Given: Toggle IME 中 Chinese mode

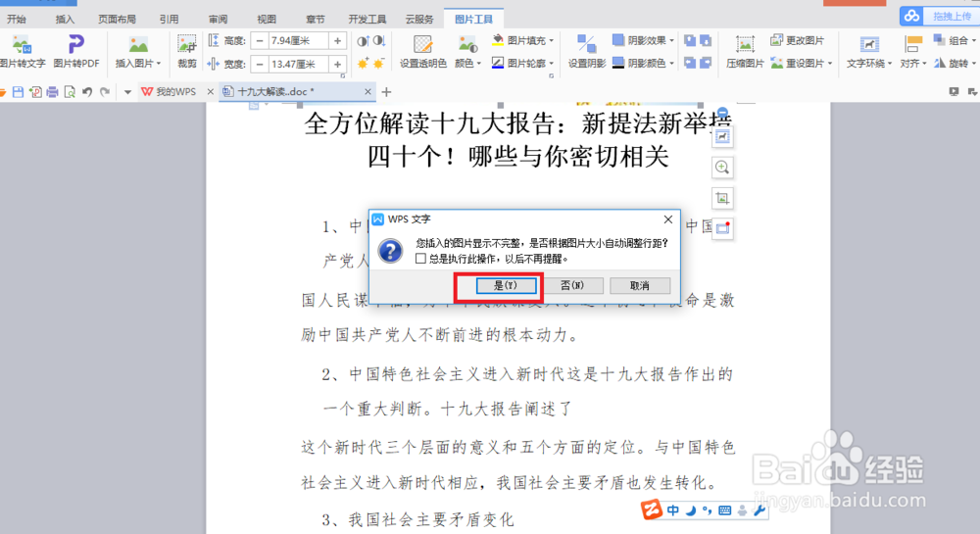Looking at the screenshot, I should coord(673,510).
